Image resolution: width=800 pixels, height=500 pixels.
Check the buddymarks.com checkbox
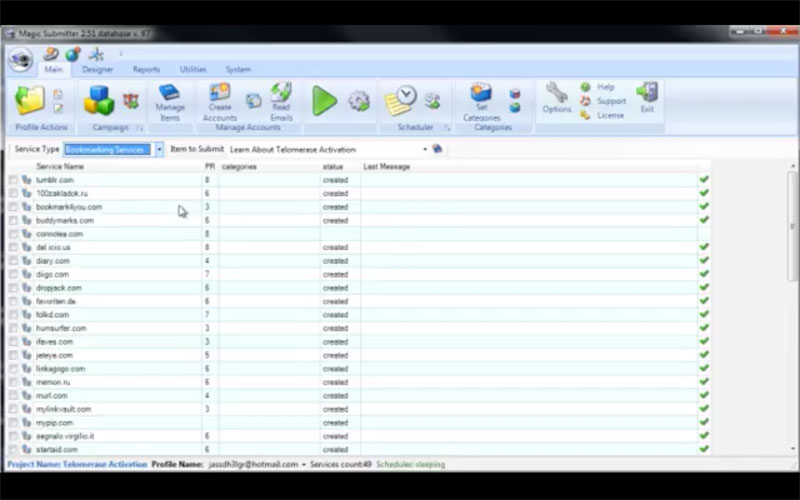[13, 220]
